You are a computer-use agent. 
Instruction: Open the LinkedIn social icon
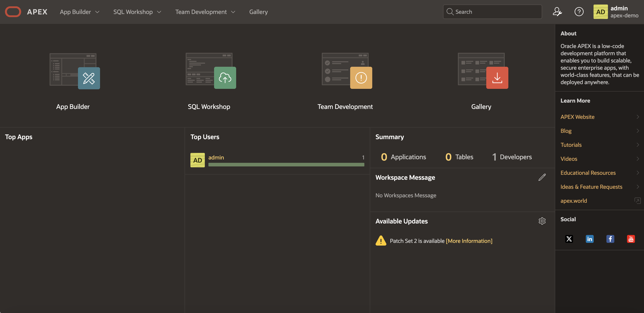[589, 239]
